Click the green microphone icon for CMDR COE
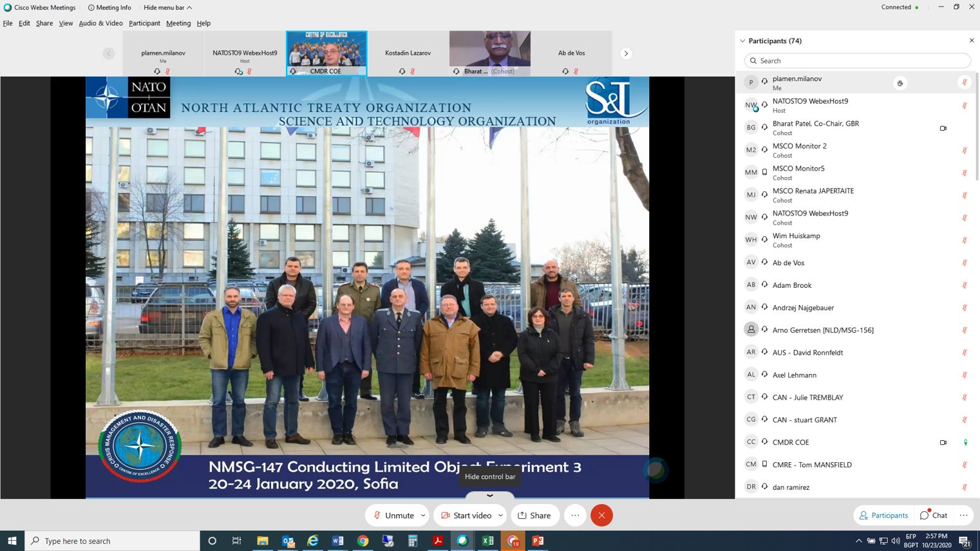This screenshot has width=980, height=551. [965, 442]
